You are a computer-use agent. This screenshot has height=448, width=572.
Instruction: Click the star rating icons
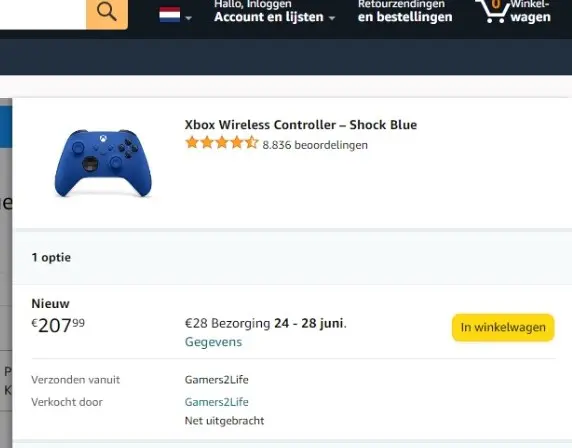222,143
